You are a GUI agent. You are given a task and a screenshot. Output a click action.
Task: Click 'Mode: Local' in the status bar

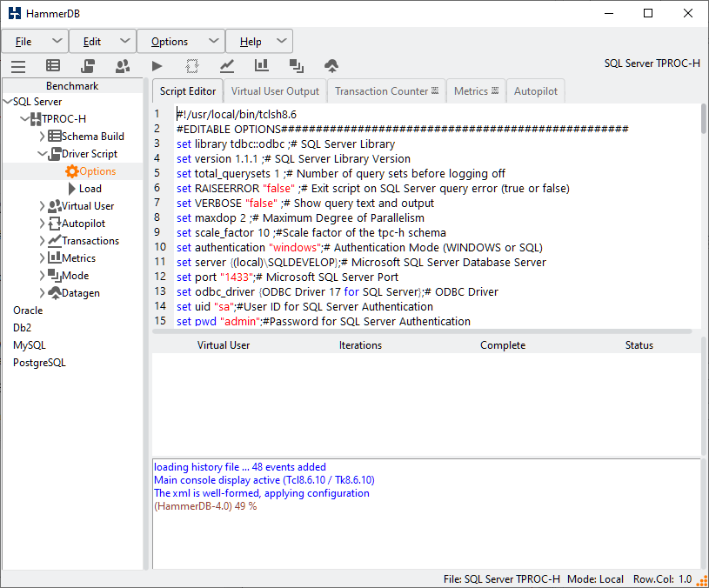click(x=595, y=579)
